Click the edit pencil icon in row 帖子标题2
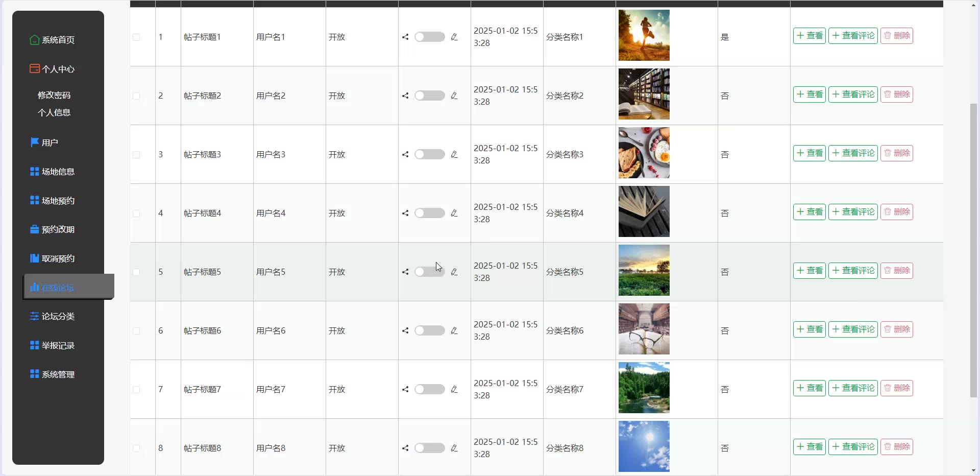The width and height of the screenshot is (980, 476). pyautogui.click(x=454, y=96)
